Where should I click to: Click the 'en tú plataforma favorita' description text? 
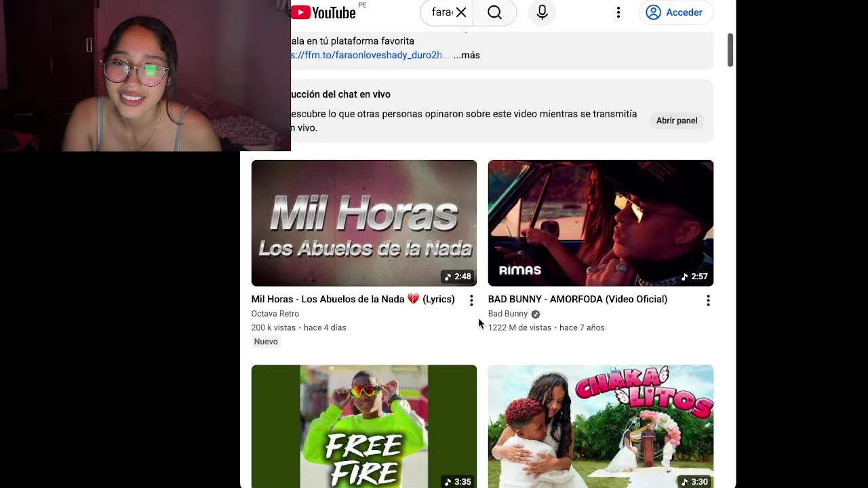360,41
